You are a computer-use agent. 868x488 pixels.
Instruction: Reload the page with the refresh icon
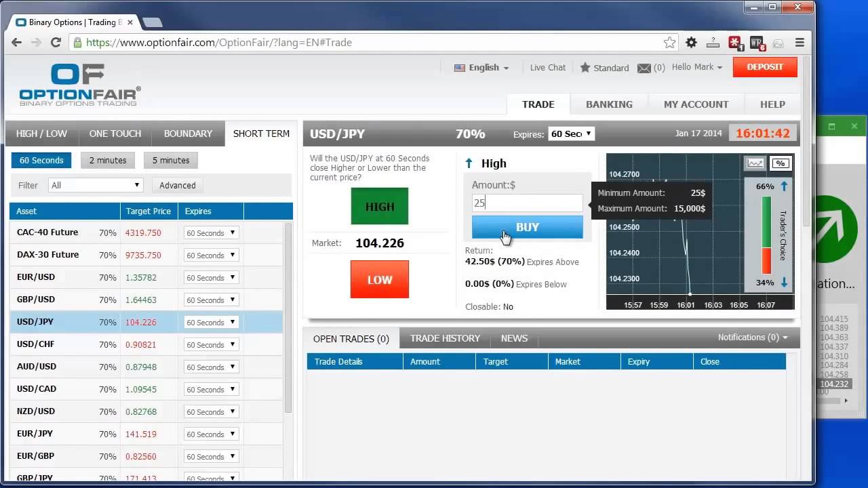pos(56,42)
